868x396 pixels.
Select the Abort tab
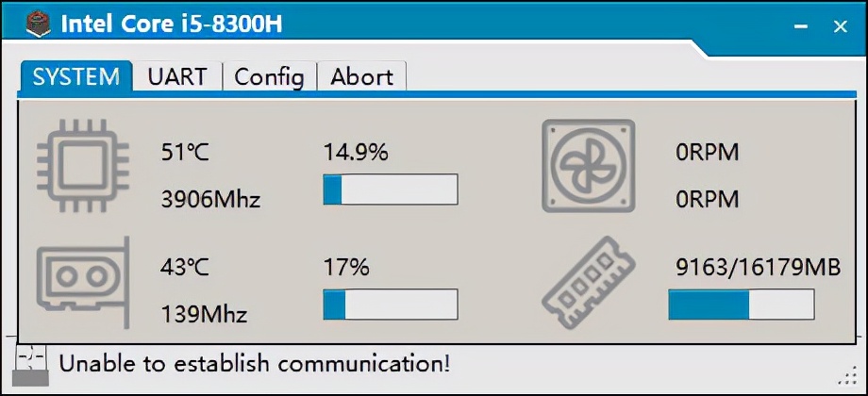pos(361,76)
